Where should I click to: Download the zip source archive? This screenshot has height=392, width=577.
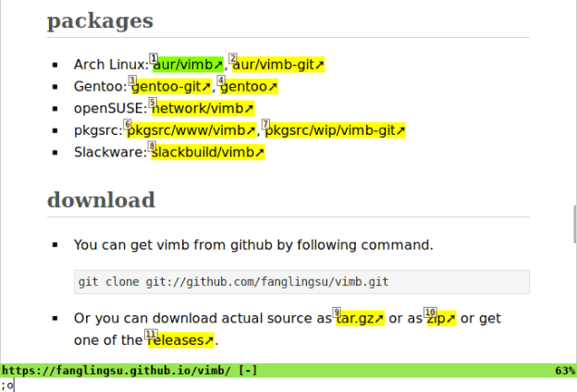[443, 318]
